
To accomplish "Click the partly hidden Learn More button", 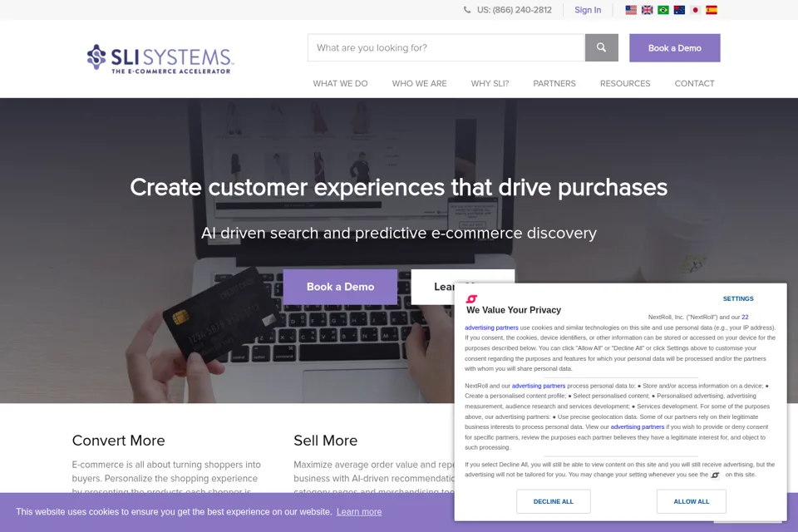I will pos(432,287).
